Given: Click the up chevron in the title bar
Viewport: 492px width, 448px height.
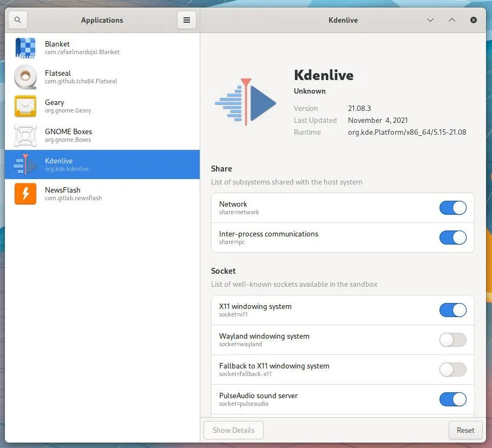Looking at the screenshot, I should [452, 20].
